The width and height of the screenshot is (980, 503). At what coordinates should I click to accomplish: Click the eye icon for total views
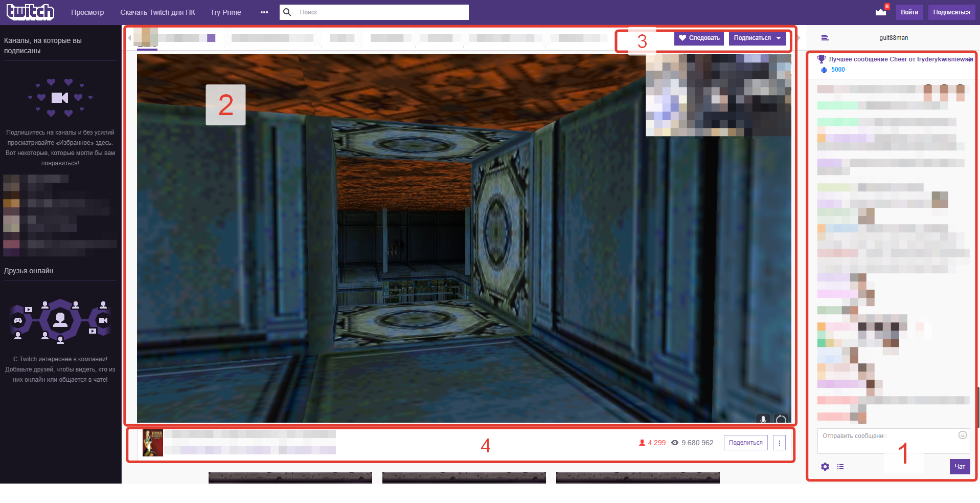tap(675, 443)
